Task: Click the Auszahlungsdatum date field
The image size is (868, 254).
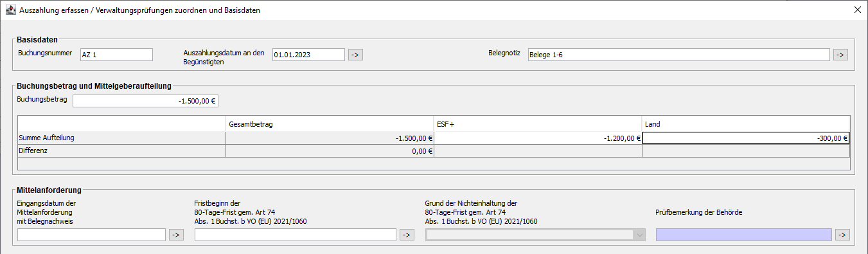Action: pyautogui.click(x=308, y=55)
